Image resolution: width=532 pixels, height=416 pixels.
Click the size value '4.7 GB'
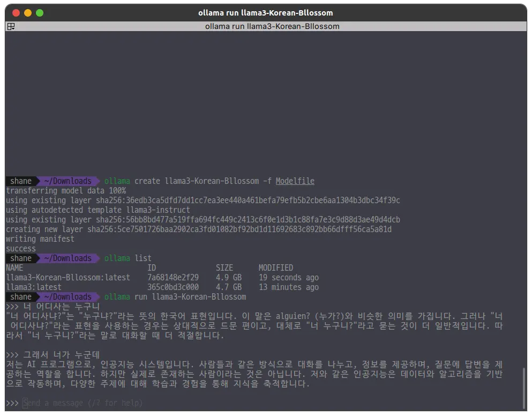229,287
